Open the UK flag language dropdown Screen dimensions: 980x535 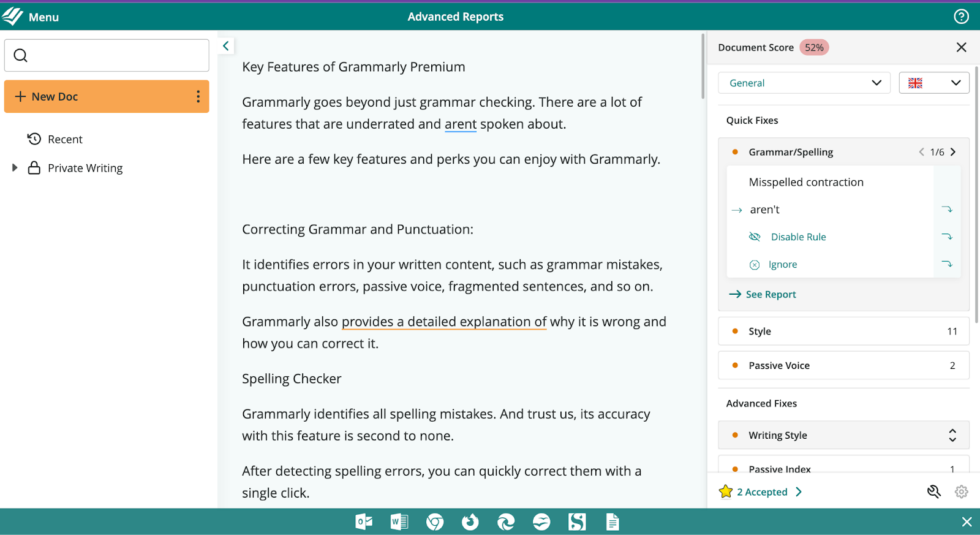tap(934, 83)
